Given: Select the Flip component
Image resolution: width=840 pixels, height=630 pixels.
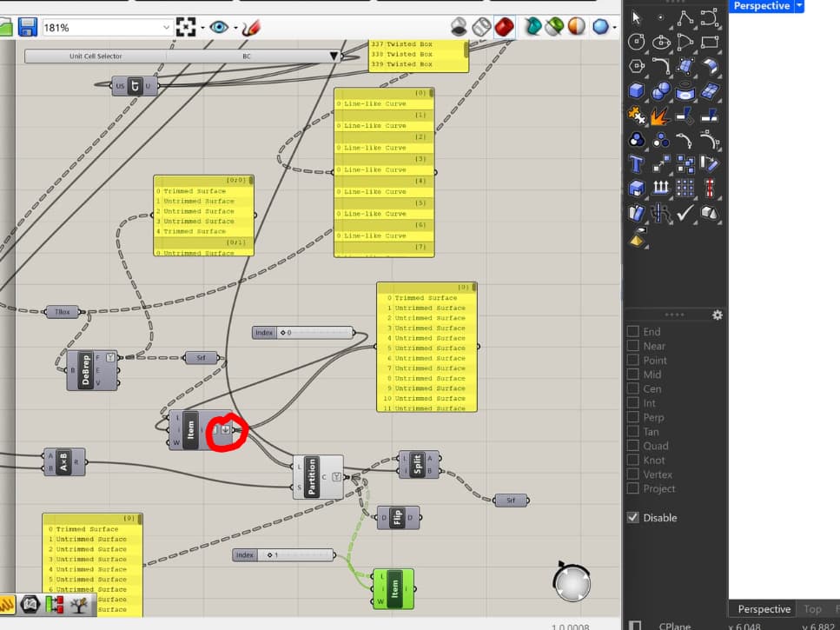Looking at the screenshot, I should point(398,518).
